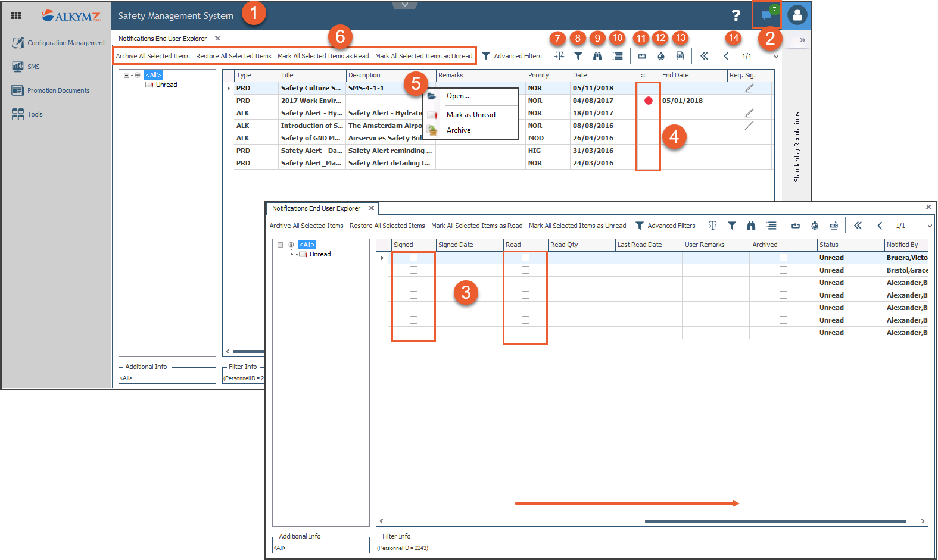
Task: Click the refresh loop icon in front window
Action: click(796, 226)
